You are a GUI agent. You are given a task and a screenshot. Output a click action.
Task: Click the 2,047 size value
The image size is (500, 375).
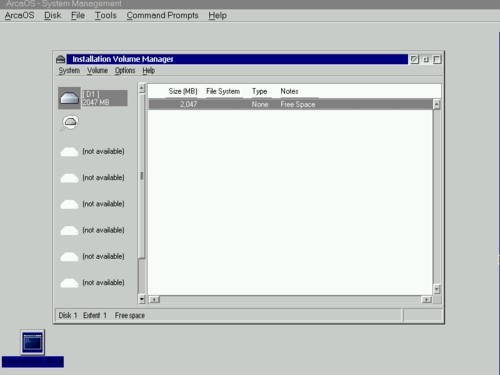188,104
